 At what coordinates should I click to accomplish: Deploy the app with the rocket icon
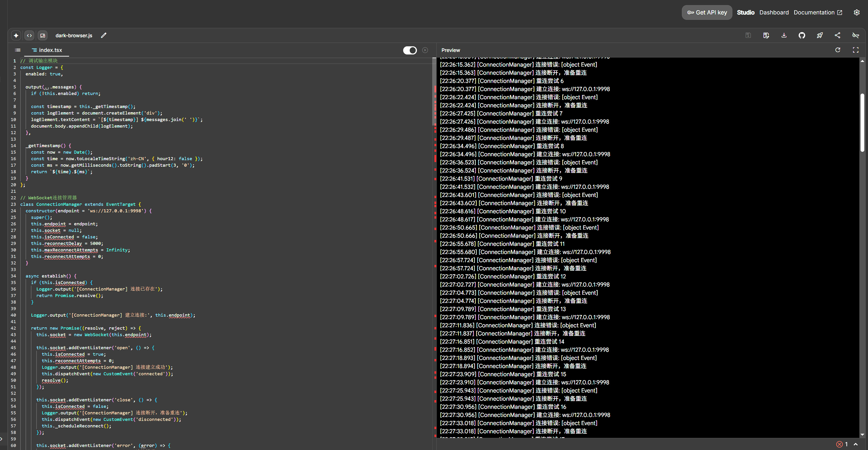820,35
